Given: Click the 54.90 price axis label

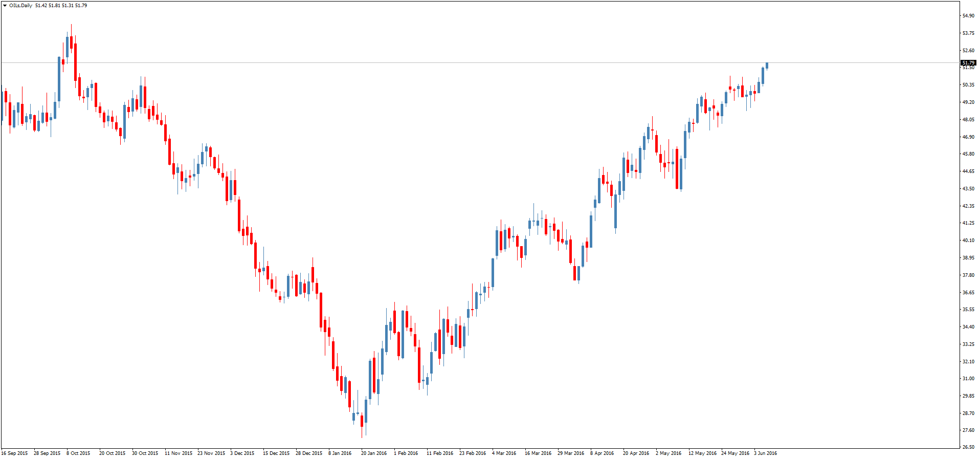Looking at the screenshot, I should pyautogui.click(x=968, y=16).
